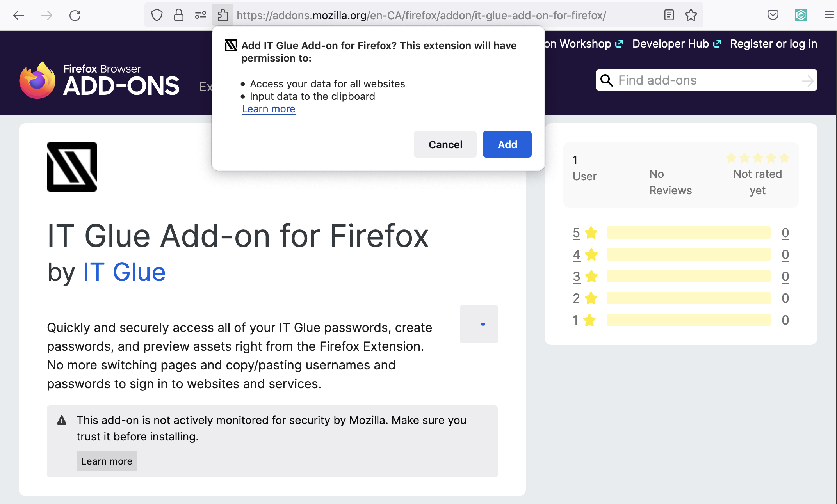This screenshot has height=504, width=837.
Task: Click Learn more in the security warning box
Action: tap(107, 461)
